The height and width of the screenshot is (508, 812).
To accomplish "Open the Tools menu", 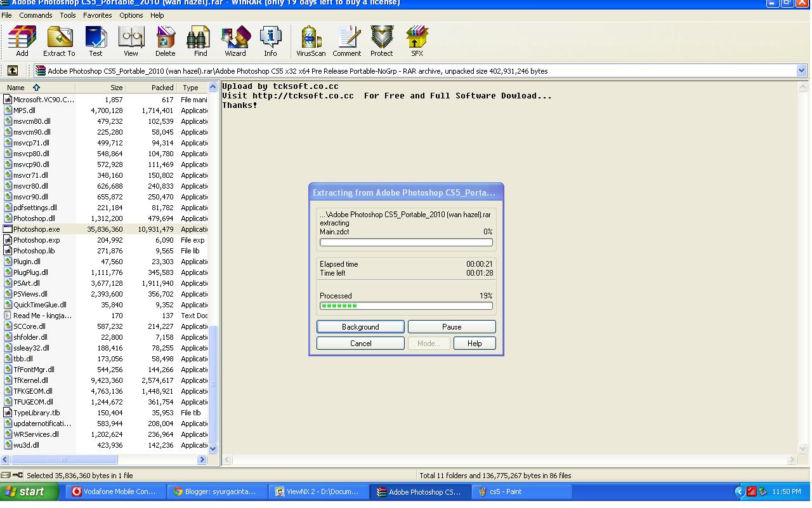I will 67,15.
